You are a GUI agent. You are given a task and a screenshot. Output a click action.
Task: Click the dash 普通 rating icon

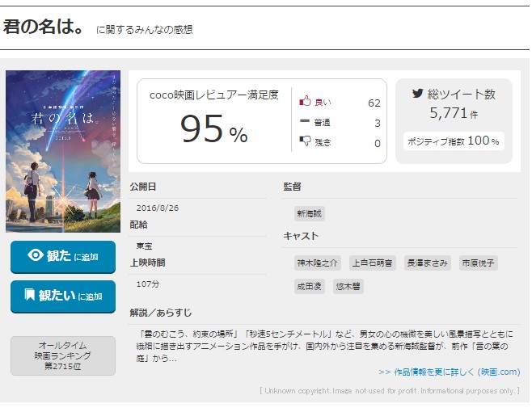click(305, 120)
